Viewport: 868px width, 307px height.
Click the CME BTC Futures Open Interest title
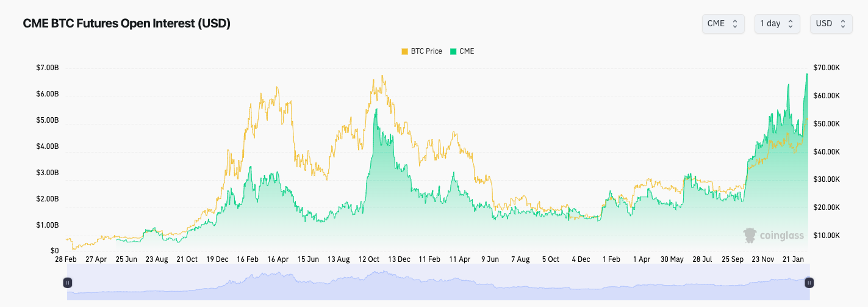[126, 24]
